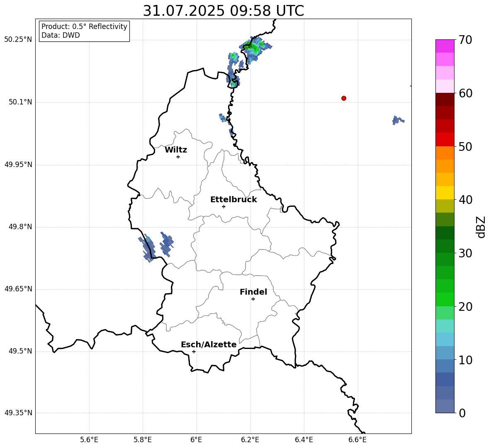491x448 pixels.
Task: Click the orange colorbar segment below 50
Action: tap(445, 153)
